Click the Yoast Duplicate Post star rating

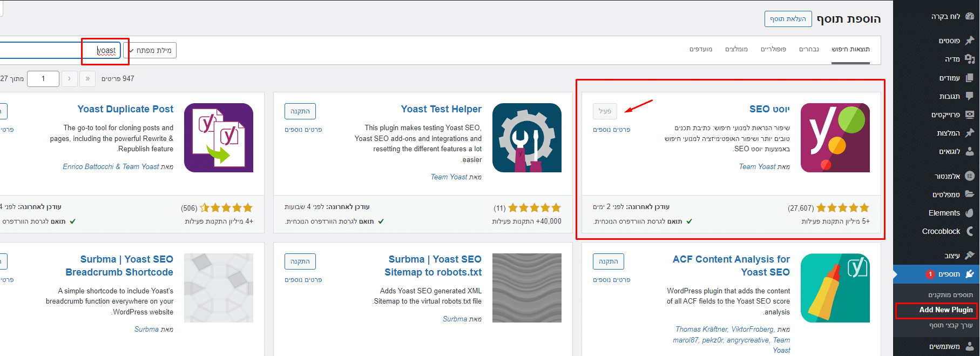pyautogui.click(x=226, y=208)
